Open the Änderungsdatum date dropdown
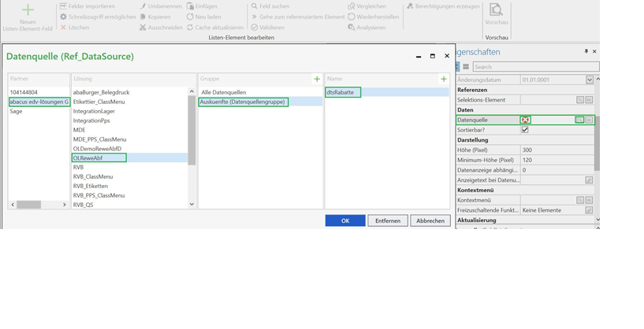The width and height of the screenshot is (644, 329). (x=590, y=79)
